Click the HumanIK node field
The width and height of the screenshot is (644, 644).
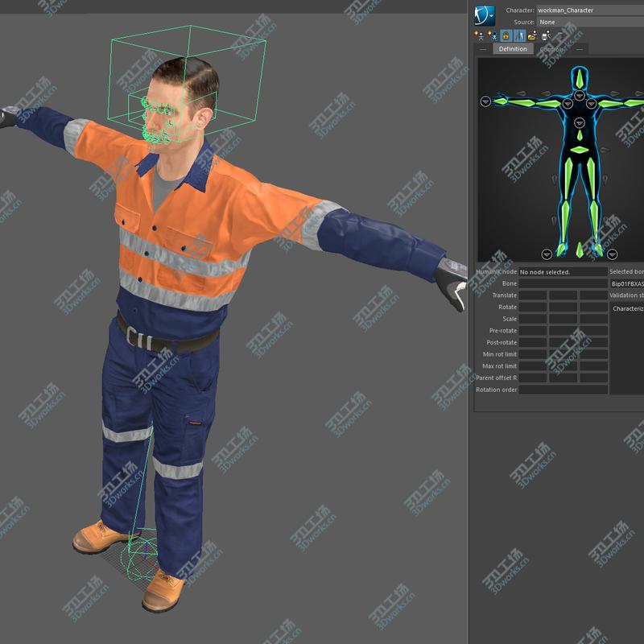(563, 272)
